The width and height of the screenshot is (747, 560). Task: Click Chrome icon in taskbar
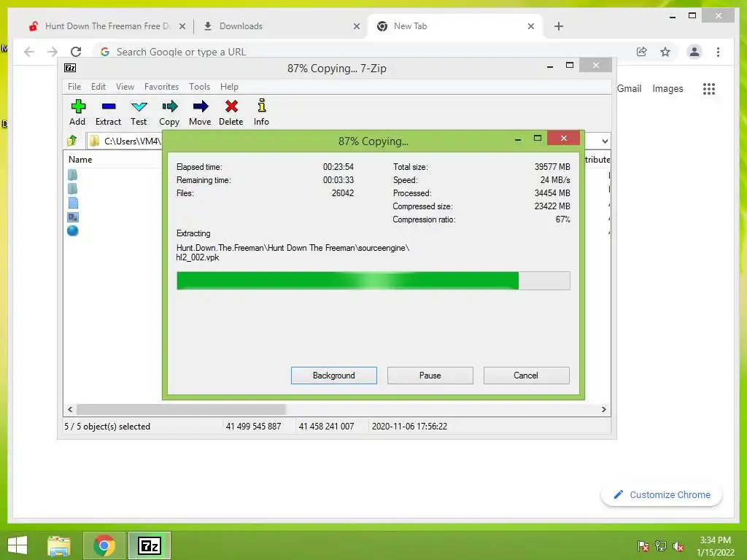tap(104, 545)
